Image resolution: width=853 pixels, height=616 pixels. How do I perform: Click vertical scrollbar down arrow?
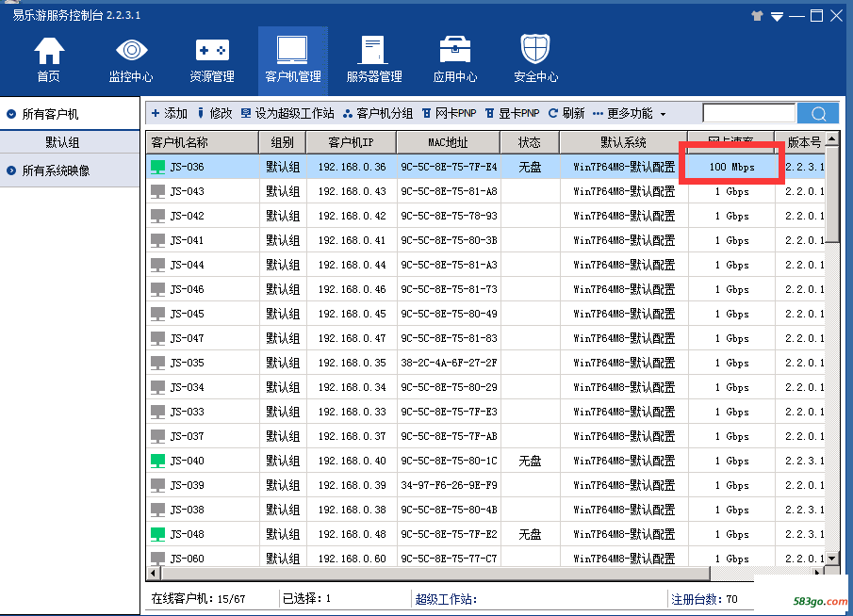pyautogui.click(x=831, y=558)
